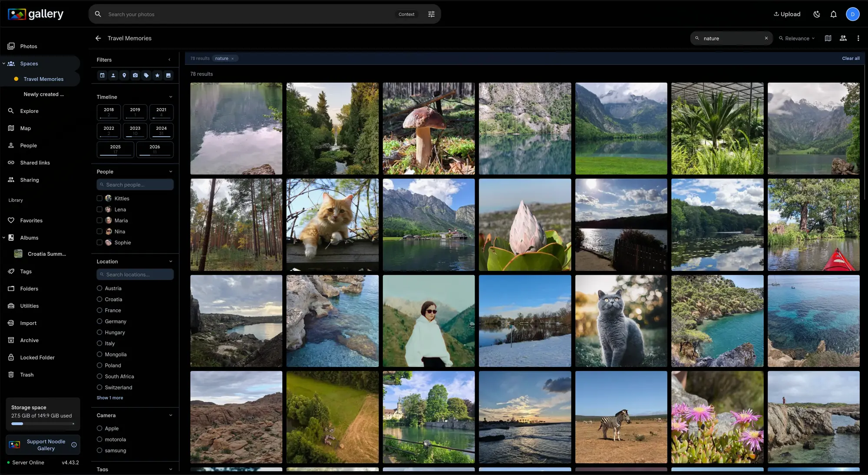Image resolution: width=868 pixels, height=475 pixels.
Task: Click Show 1 more under Location
Action: 110,397
